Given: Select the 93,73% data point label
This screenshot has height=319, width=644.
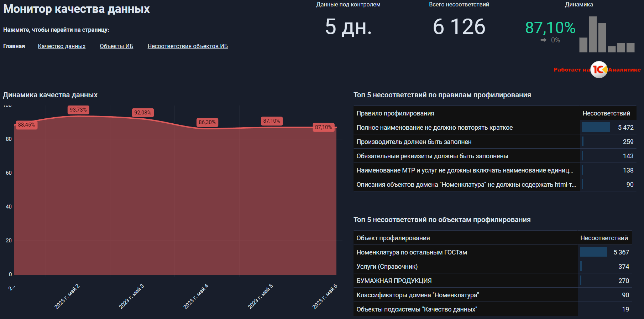Looking at the screenshot, I should coord(78,110).
